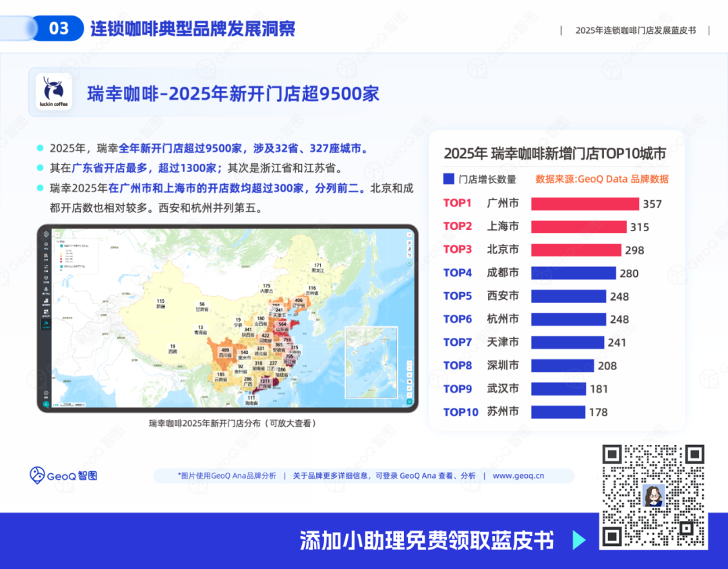728x569 pixels.
Task: Click the GeoQ logo atop the map sidebar
Action: 46,235
